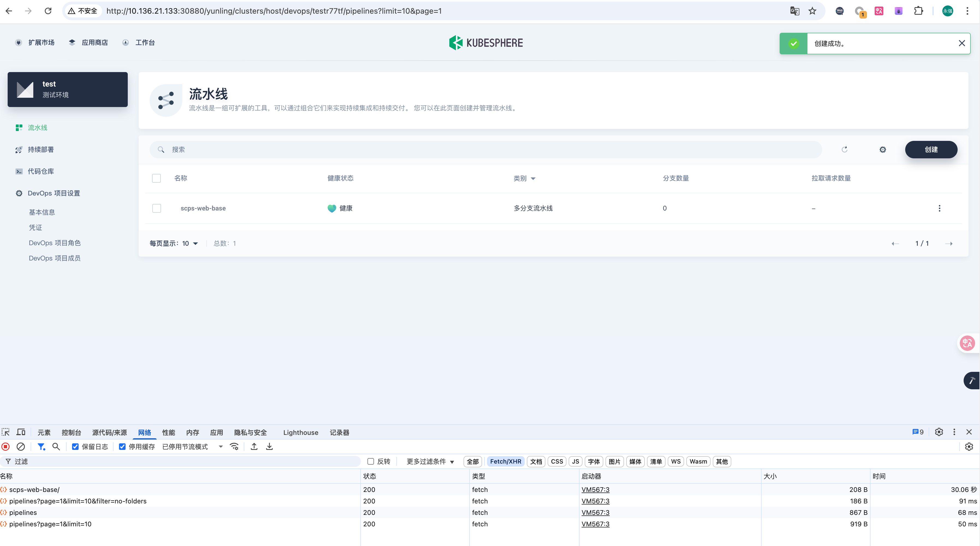
Task: Toggle 保留日志 checkbox
Action: 75,447
